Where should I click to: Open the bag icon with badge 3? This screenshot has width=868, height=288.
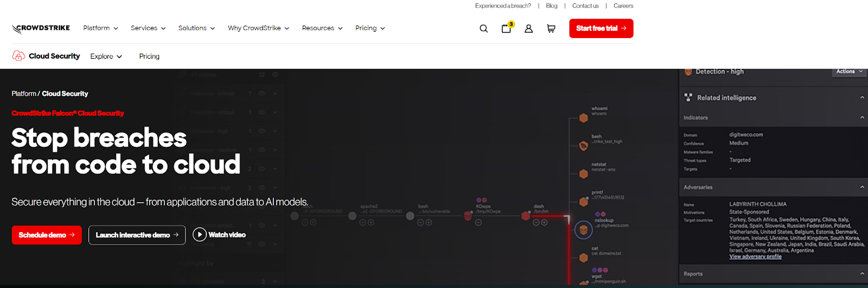pyautogui.click(x=507, y=28)
